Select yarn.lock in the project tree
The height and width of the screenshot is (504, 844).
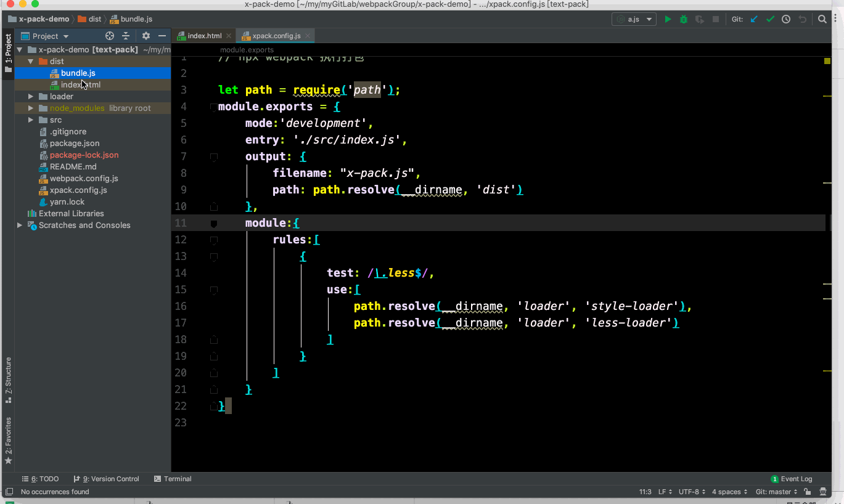(x=92, y=201)
